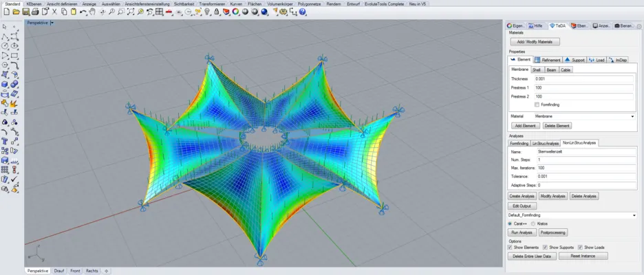Click the padlock Lock Objects icon
The width and height of the screenshot is (644, 275).
coord(217,12)
